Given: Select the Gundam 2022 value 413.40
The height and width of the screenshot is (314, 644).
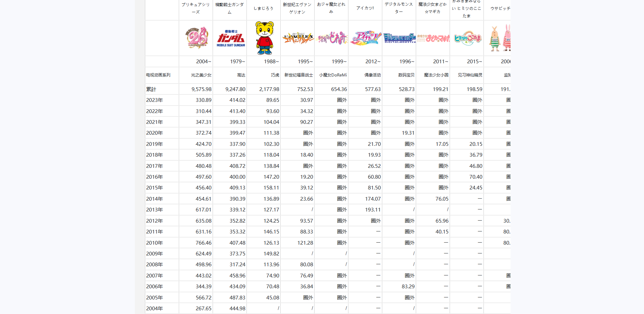Looking at the screenshot, I should pos(237,111).
